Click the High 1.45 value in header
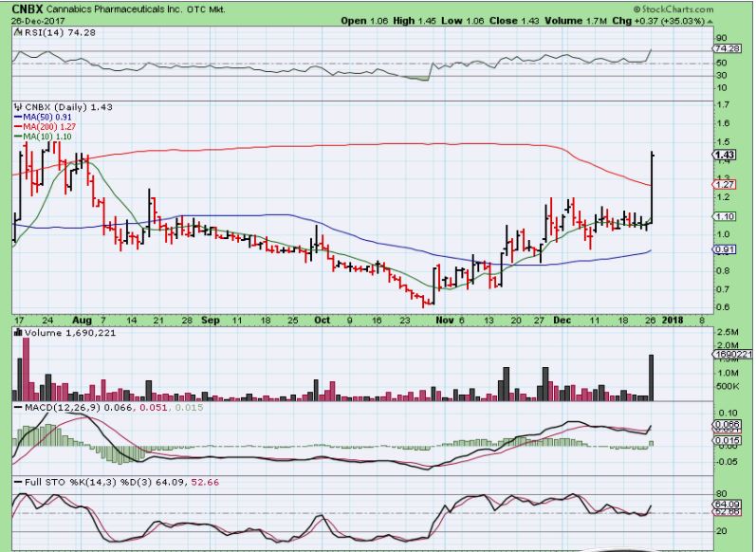Image resolution: width=756 pixels, height=552 pixels. click(x=415, y=21)
